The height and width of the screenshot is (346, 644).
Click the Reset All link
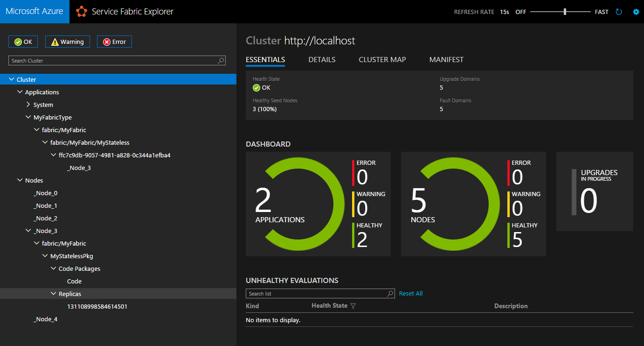pyautogui.click(x=411, y=294)
